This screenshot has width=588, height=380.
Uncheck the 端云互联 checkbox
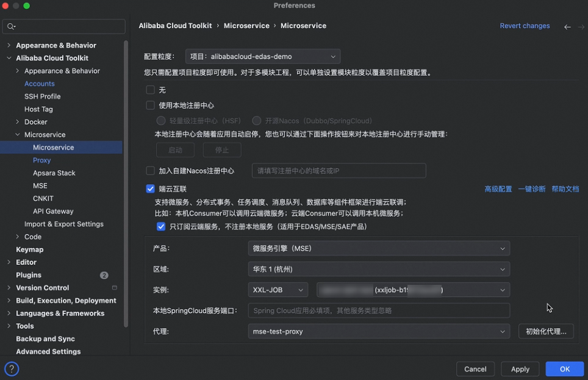click(x=151, y=188)
